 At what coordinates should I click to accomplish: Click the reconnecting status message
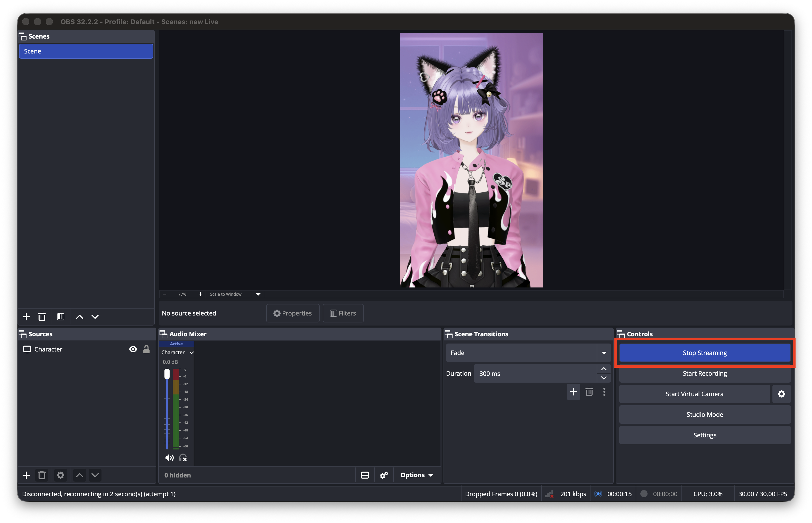99,494
